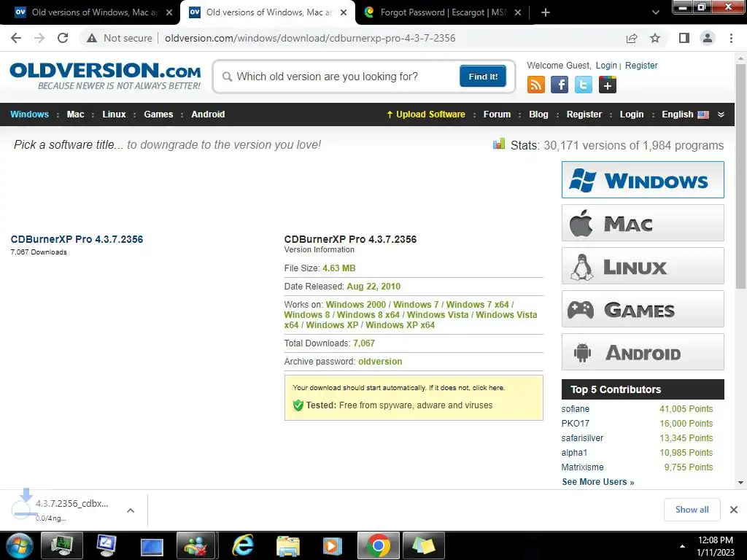Click Upload Software in nav bar

pos(426,114)
